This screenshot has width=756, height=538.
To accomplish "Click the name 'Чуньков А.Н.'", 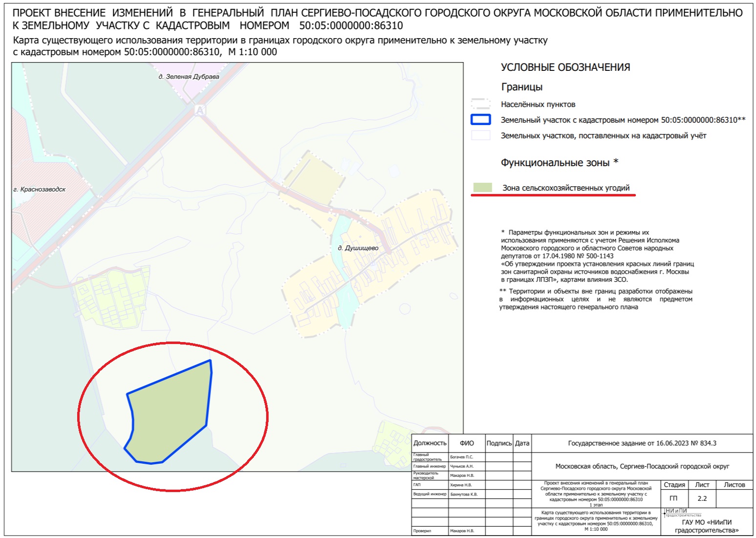I will point(462,466).
